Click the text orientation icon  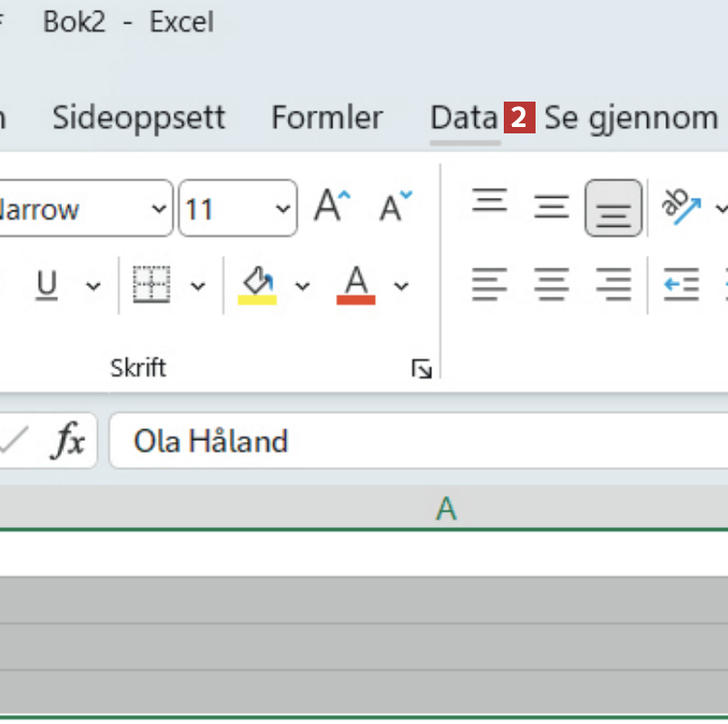coord(681,208)
